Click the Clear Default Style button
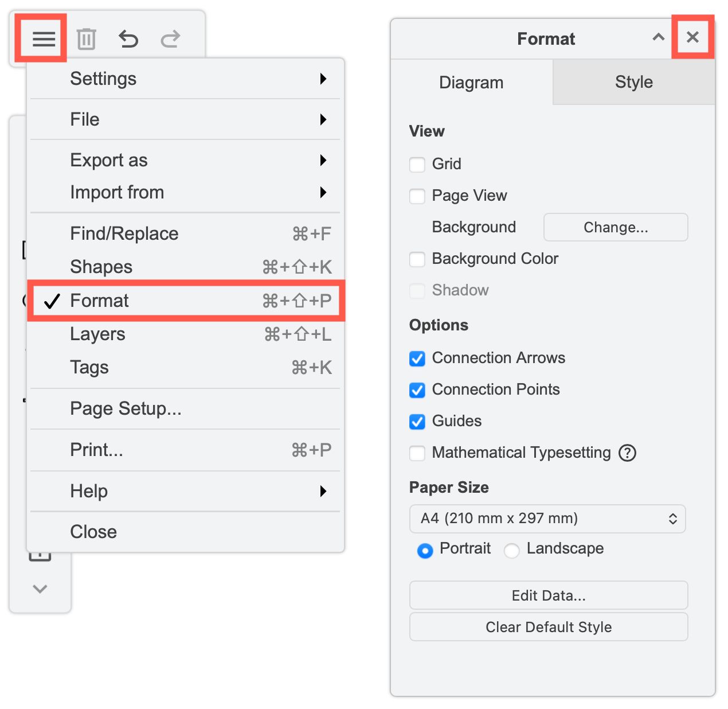This screenshot has width=728, height=709. 548,627
